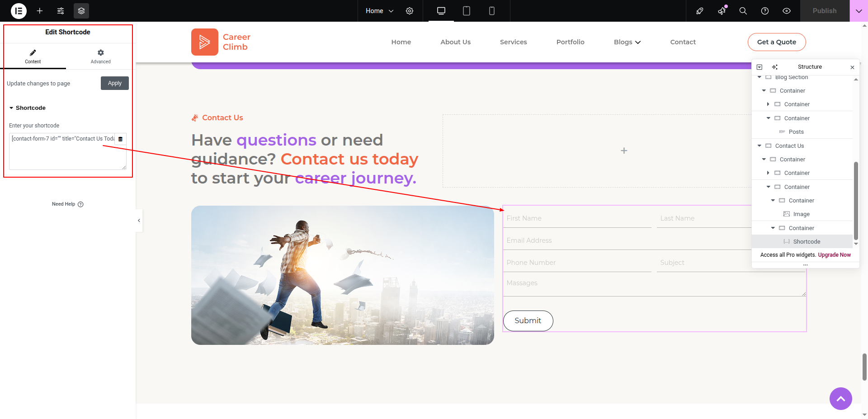Select the Image item in Structure
868x419 pixels.
[802, 214]
